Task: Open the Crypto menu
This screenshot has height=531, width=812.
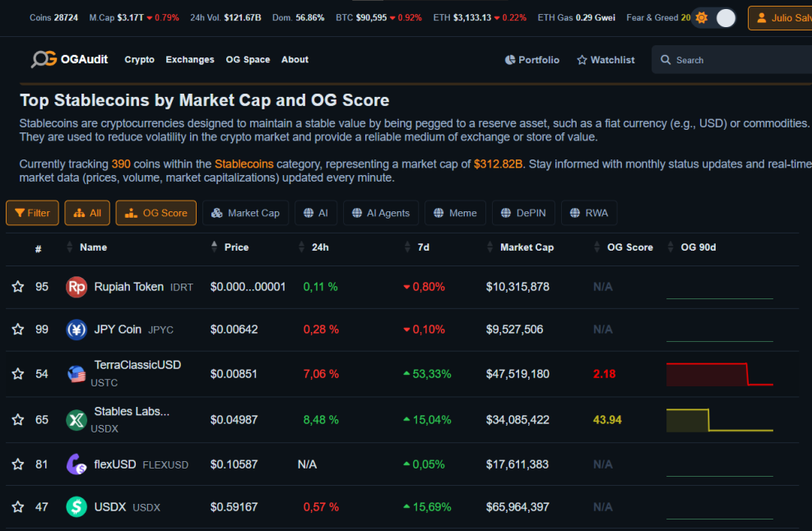Action: coord(139,59)
